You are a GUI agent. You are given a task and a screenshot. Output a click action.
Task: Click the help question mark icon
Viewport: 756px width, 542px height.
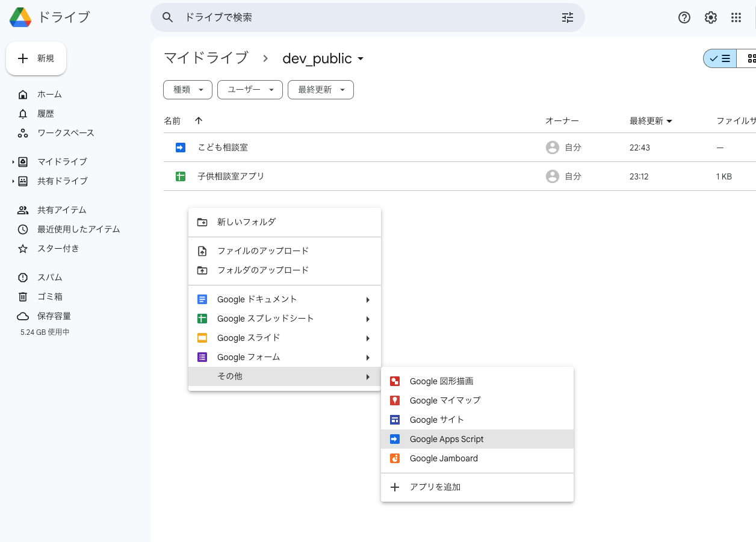click(684, 17)
